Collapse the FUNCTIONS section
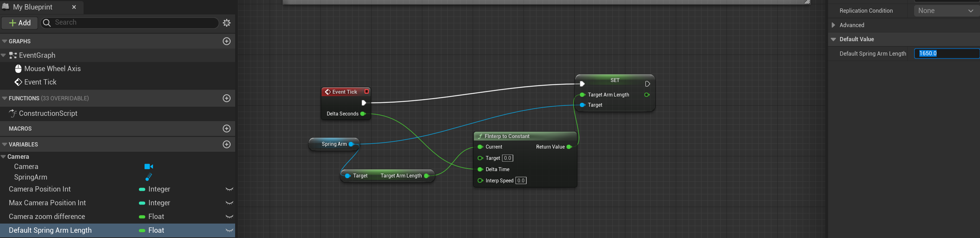Screen dimensions: 980x238 tap(5, 98)
